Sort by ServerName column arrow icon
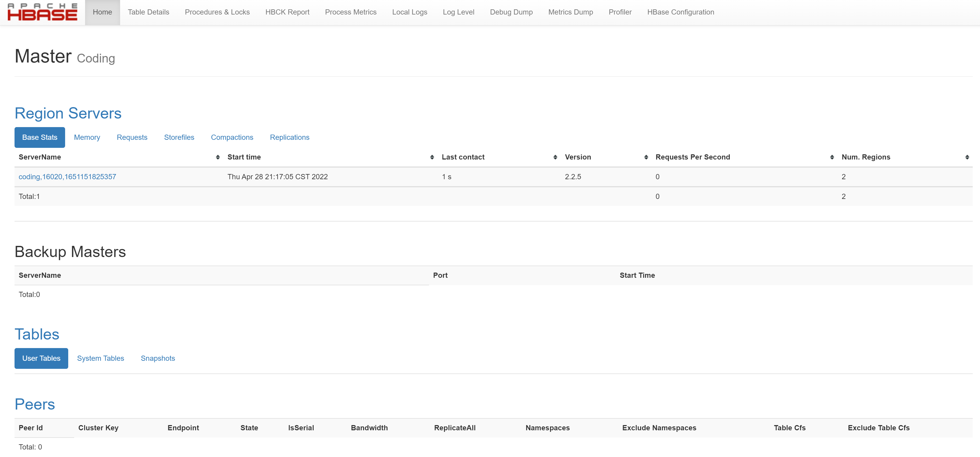Image resolution: width=980 pixels, height=457 pixels. (218, 157)
